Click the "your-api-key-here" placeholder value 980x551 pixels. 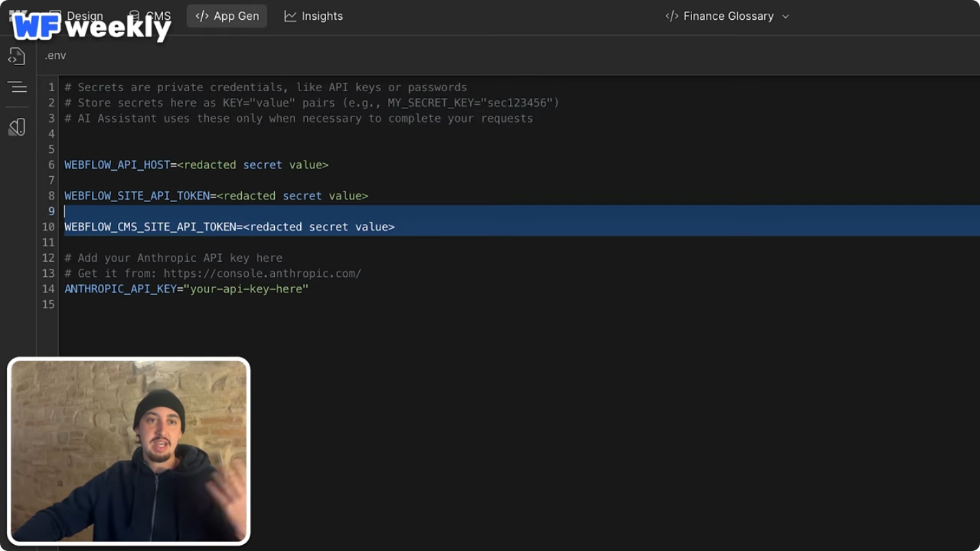[246, 289]
